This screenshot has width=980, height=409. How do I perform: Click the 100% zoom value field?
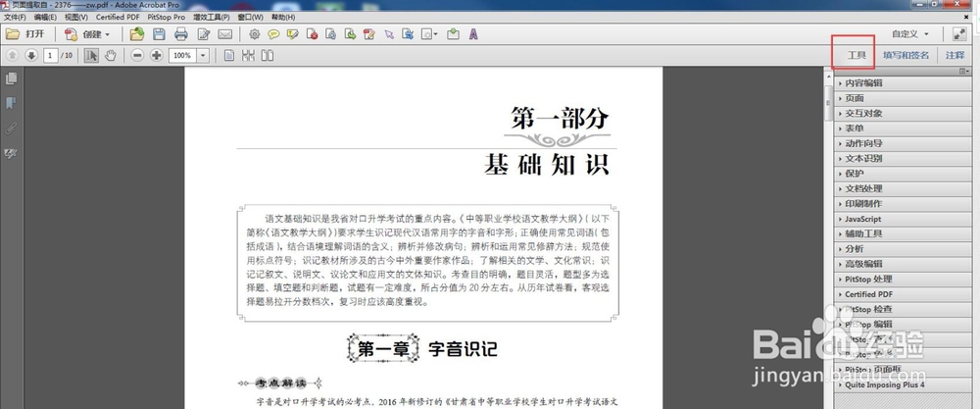click(x=182, y=56)
